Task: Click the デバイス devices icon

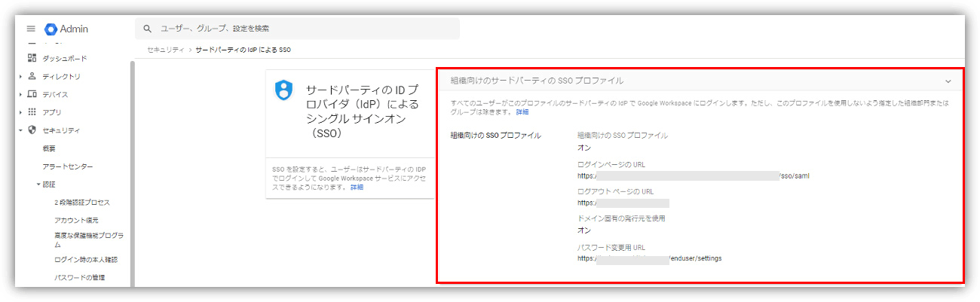Action: tap(32, 94)
